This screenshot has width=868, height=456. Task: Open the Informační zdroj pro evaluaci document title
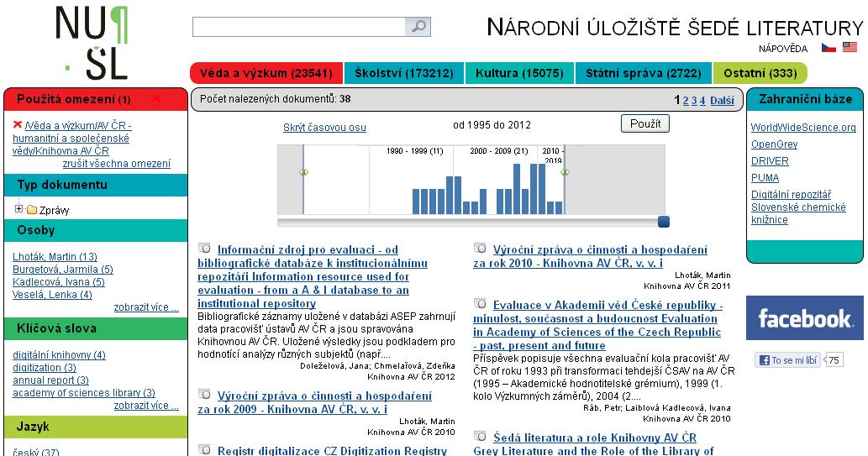tap(313, 276)
